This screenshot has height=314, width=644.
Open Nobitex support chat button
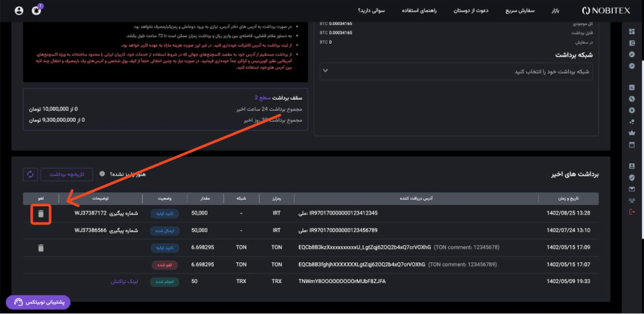(x=38, y=302)
